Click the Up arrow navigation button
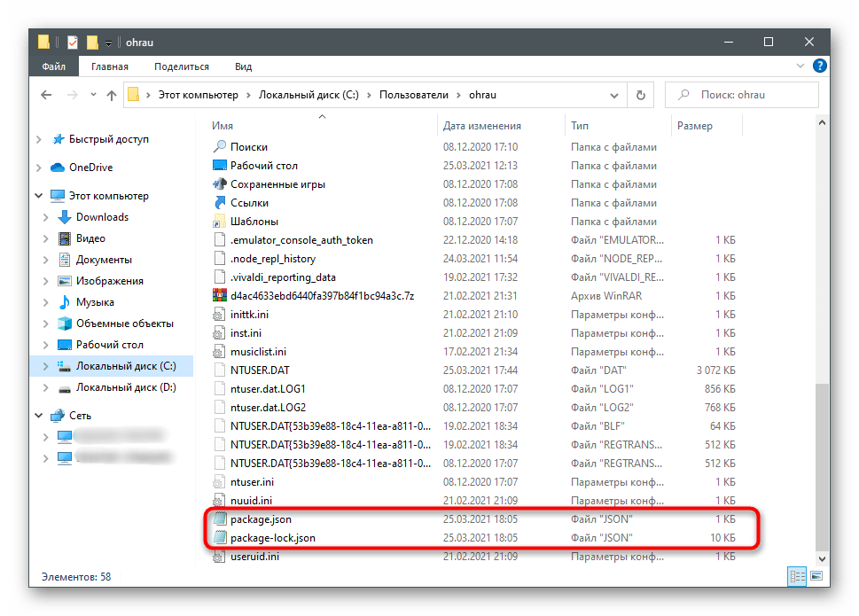Image resolution: width=859 pixels, height=616 pixels. 112,95
